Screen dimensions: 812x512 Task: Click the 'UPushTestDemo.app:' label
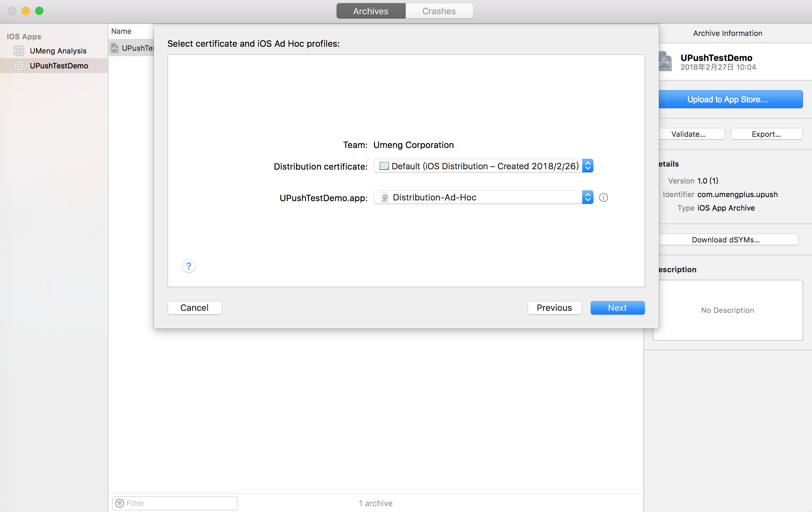(x=323, y=198)
